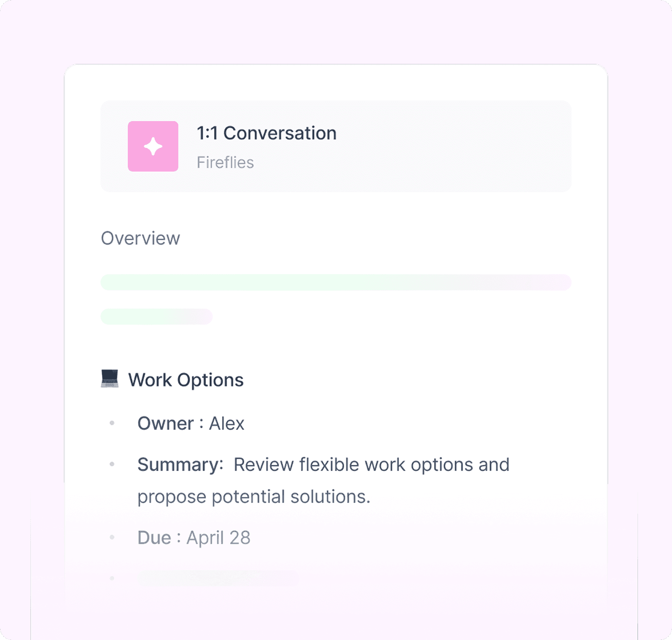Click the laptop icon beside Work Options

(109, 379)
